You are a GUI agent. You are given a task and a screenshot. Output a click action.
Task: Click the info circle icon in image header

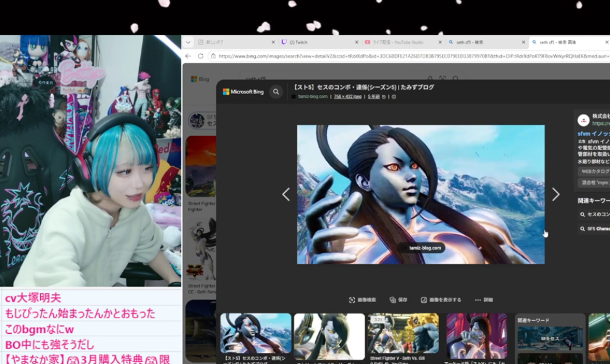tap(394, 96)
